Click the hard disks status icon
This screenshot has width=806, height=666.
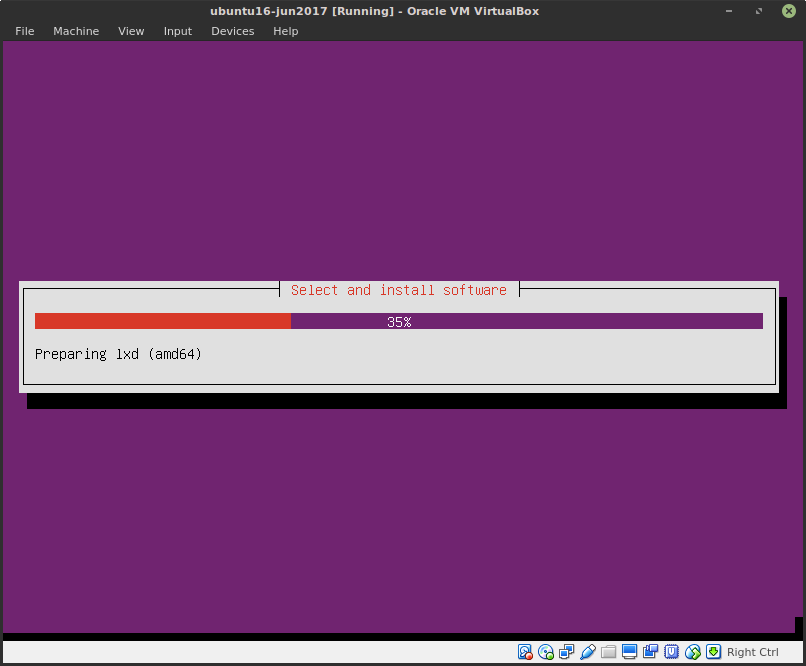[525, 651]
